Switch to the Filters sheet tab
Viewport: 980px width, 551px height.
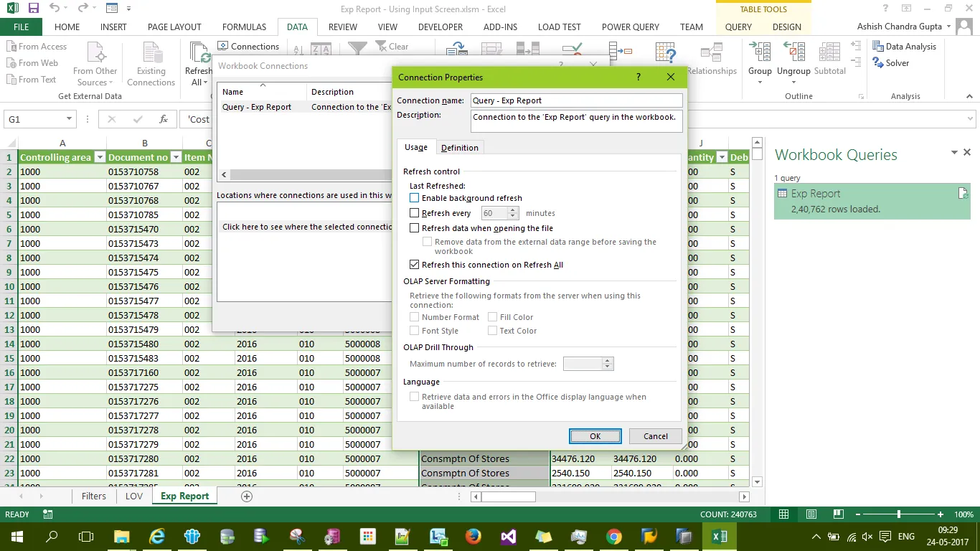(x=94, y=496)
